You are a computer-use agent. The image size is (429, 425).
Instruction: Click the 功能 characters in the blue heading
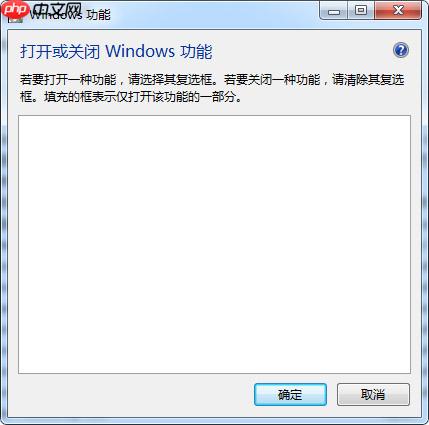pos(196,52)
